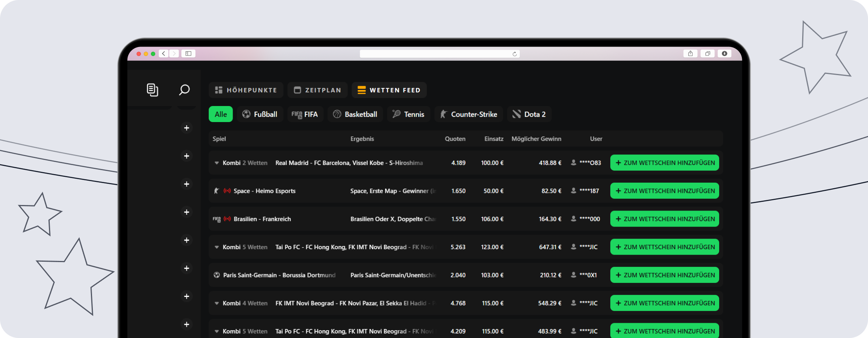This screenshot has height=338, width=868.
Task: Click the result text Space, Erste Map - Gewinner
Action: tap(390, 191)
